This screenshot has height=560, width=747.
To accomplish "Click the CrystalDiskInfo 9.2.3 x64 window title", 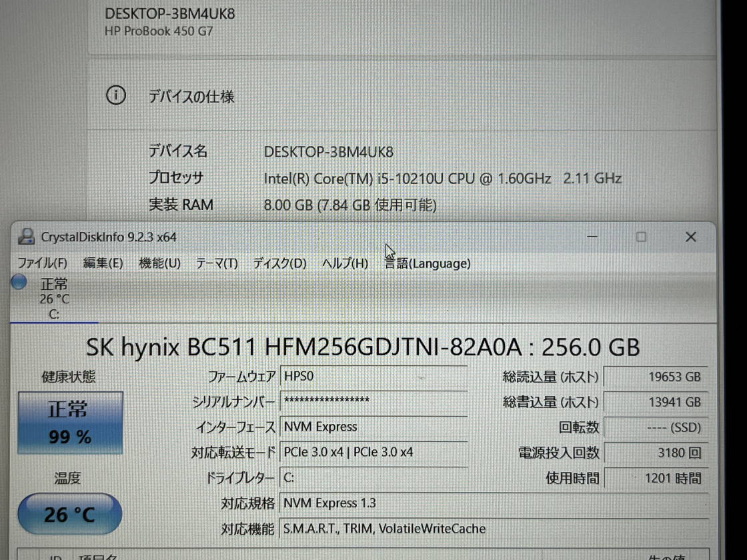I will point(109,237).
